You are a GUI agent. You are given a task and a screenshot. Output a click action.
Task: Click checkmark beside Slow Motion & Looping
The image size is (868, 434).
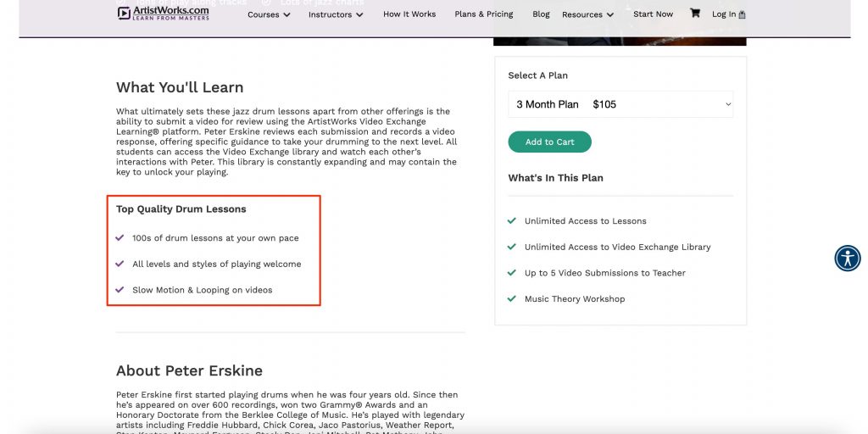(x=120, y=290)
